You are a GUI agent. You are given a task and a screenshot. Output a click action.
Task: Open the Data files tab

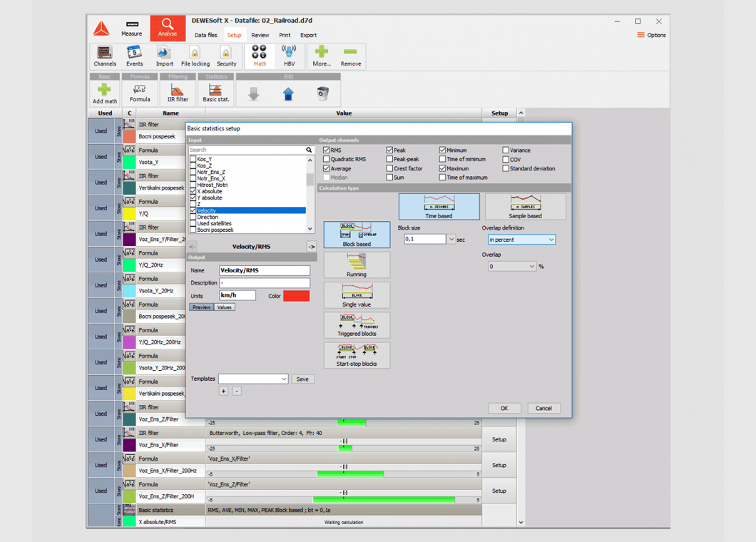point(206,35)
